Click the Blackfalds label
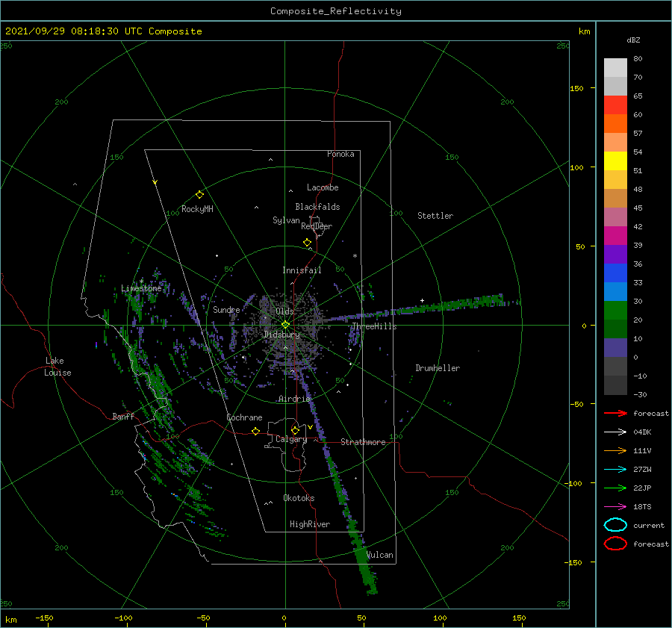The image size is (672, 628). click(x=317, y=207)
